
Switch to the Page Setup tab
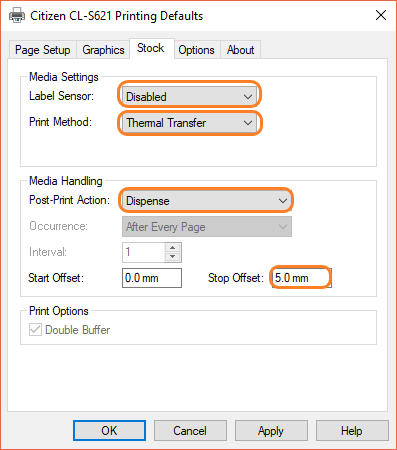click(x=43, y=50)
